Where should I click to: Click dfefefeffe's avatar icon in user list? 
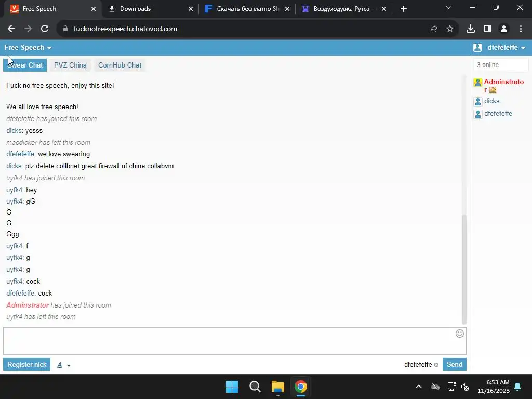pyautogui.click(x=478, y=114)
